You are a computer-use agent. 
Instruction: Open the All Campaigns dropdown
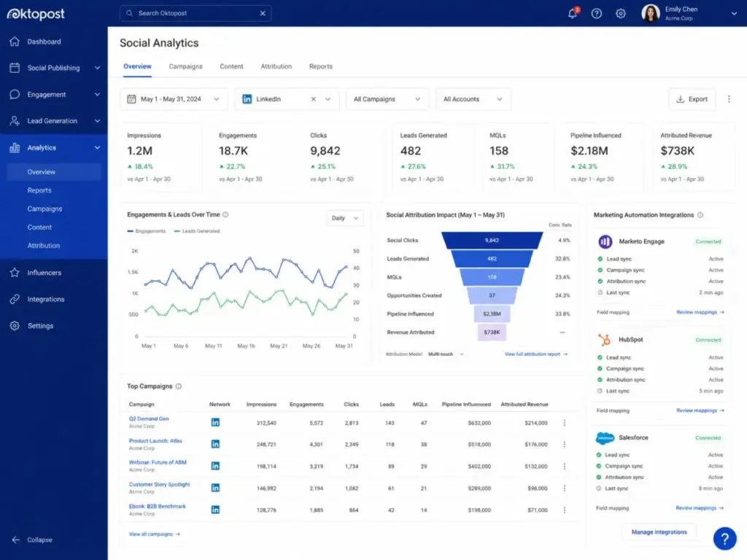point(387,99)
